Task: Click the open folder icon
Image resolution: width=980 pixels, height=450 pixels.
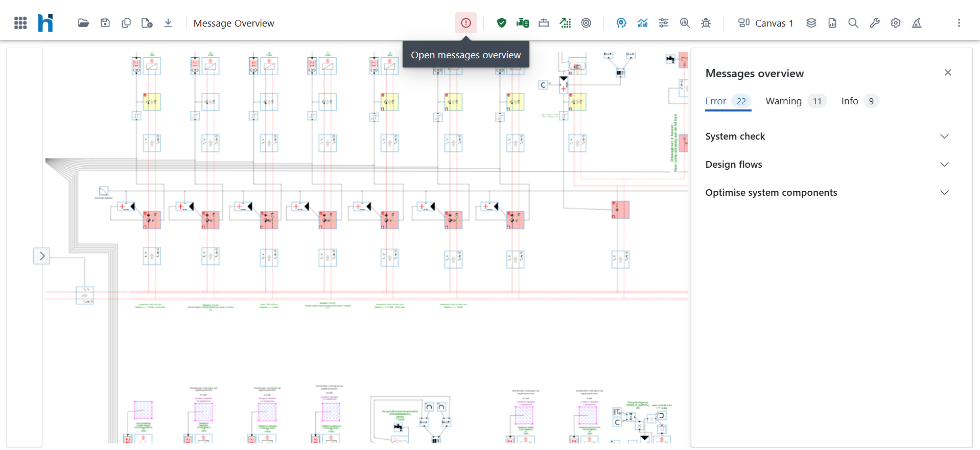Action: click(x=83, y=23)
